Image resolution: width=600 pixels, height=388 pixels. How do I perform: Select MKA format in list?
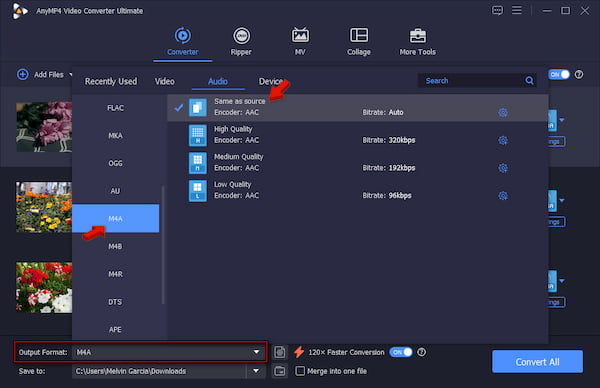(116, 135)
